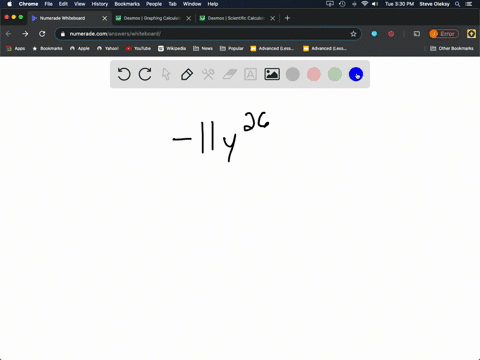Open the Bookmarks menu in menu bar
The image size is (480, 360).
coord(127,4)
